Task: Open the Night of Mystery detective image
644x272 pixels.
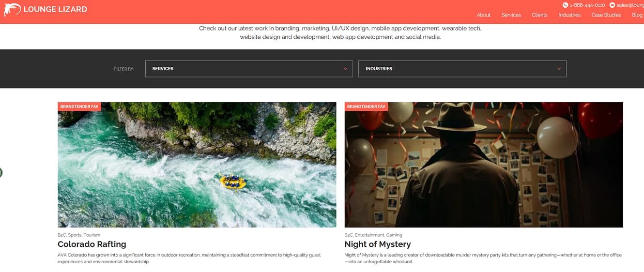Action: point(483,165)
